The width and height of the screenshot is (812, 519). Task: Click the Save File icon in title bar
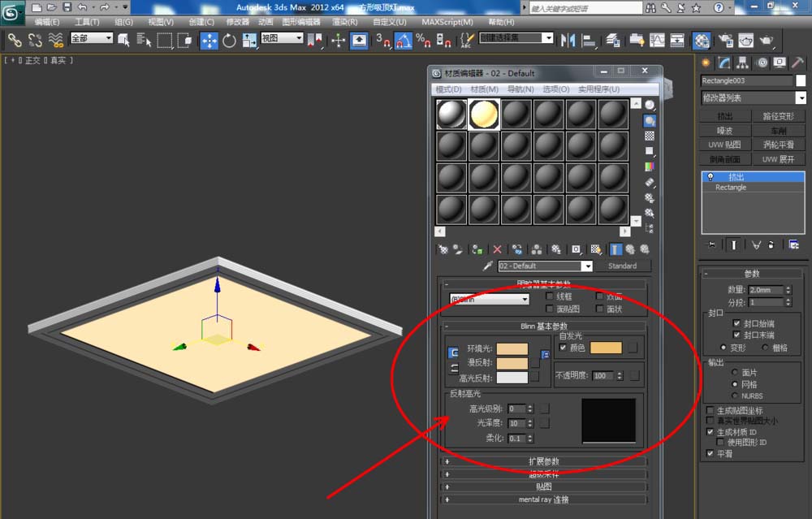pos(67,7)
